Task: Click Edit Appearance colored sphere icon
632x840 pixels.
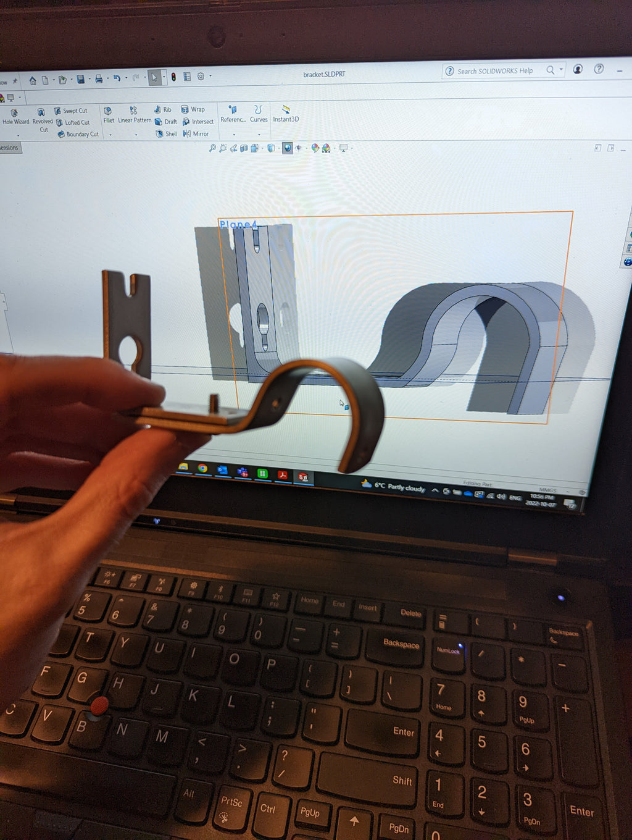Action: [x=315, y=148]
